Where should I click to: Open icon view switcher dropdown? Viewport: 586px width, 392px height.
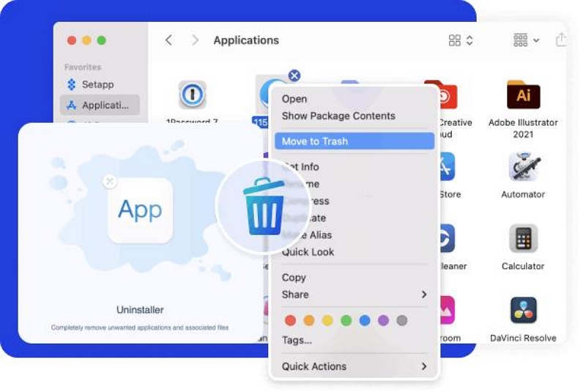461,40
